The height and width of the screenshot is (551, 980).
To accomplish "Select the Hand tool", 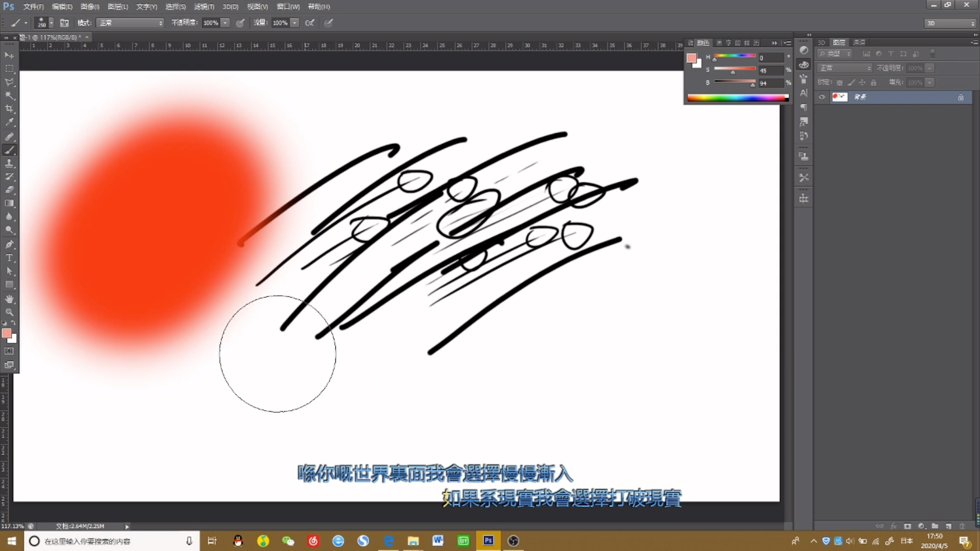I will point(9,299).
